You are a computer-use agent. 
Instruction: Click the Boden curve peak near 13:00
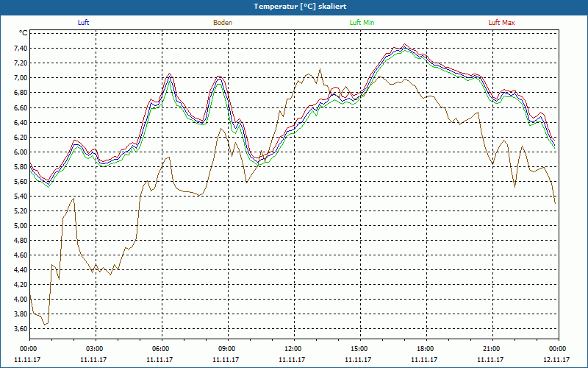pyautogui.click(x=320, y=69)
